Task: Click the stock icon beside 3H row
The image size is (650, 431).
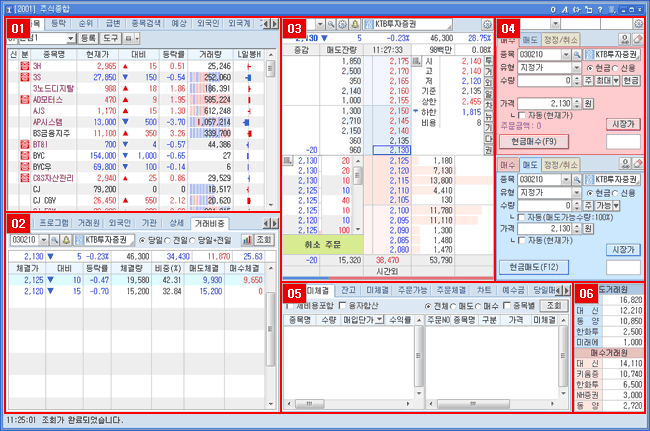Action: 25,63
